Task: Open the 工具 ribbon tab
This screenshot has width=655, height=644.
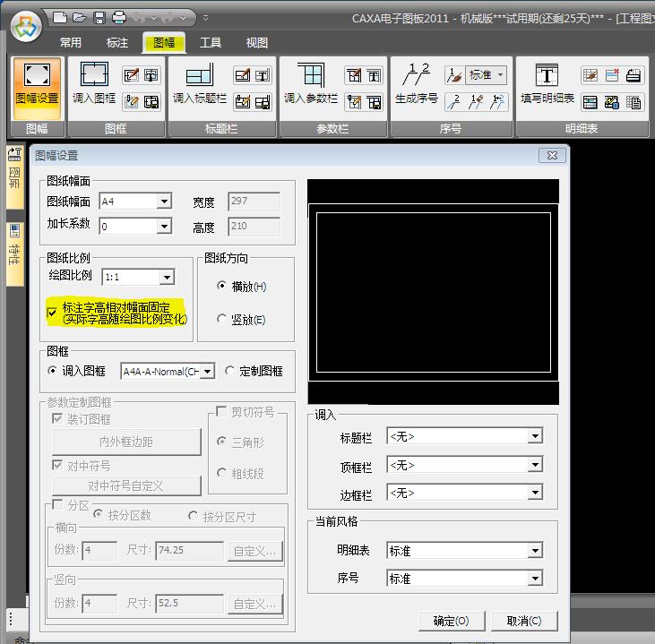Action: [211, 43]
